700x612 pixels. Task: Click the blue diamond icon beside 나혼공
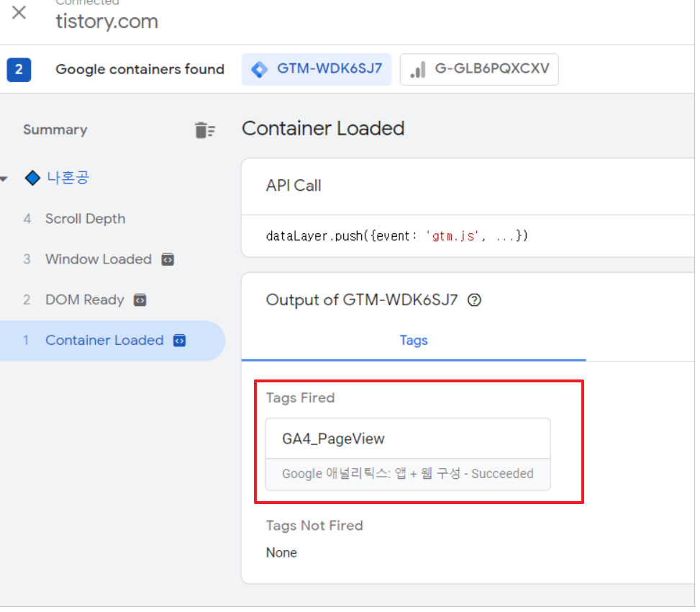point(32,178)
